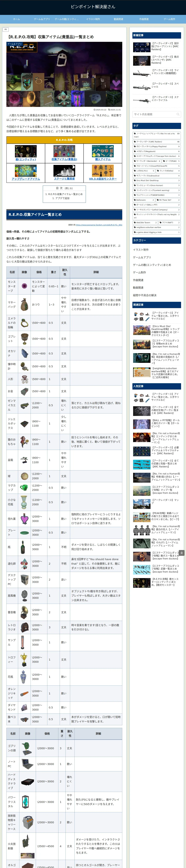
Task: Click the サイト内を検索 search field
Action: click(157, 114)
